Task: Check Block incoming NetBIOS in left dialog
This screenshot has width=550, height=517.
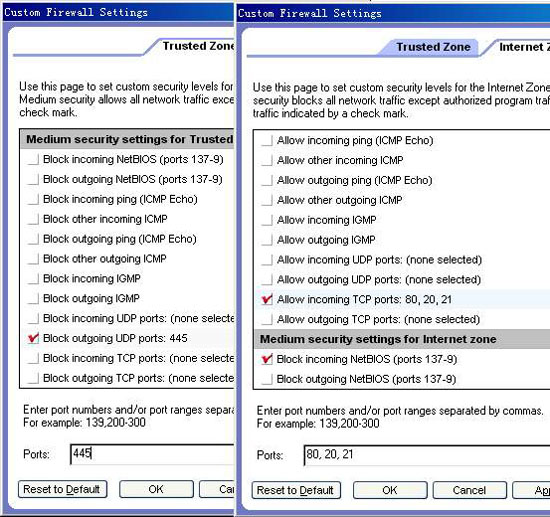Action: (33, 160)
